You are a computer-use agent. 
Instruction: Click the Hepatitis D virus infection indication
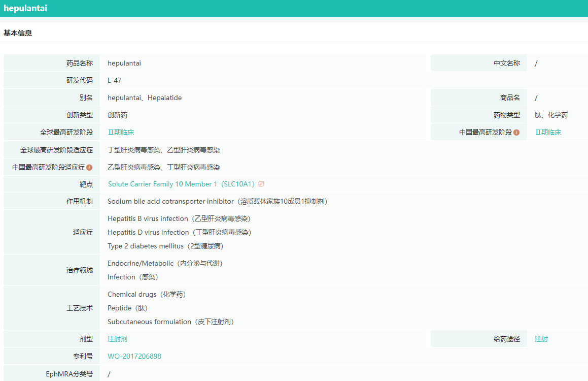coord(148,232)
